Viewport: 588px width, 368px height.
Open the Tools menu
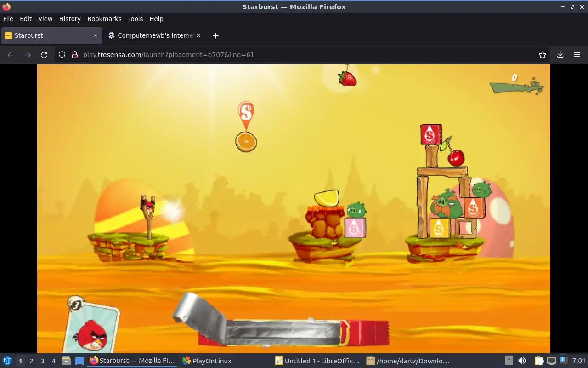(x=136, y=19)
